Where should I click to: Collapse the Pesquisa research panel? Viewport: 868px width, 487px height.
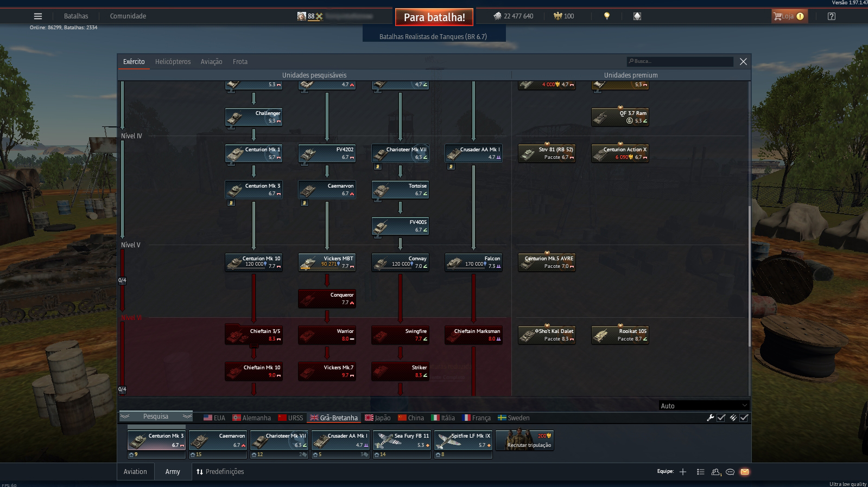156,416
